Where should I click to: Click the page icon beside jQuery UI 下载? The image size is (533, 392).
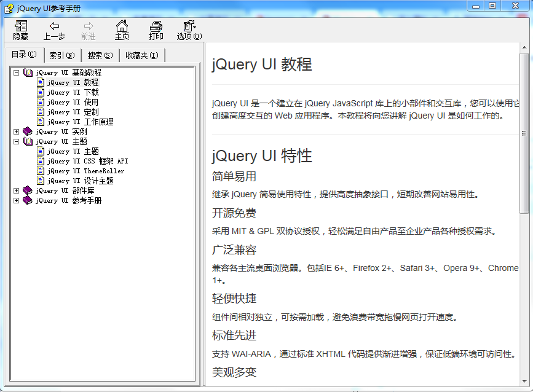click(x=41, y=92)
